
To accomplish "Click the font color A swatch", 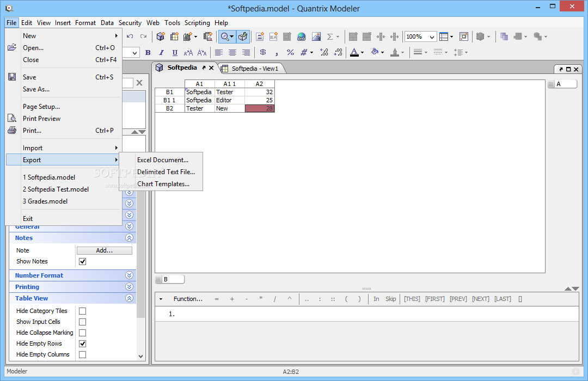I will (x=354, y=52).
